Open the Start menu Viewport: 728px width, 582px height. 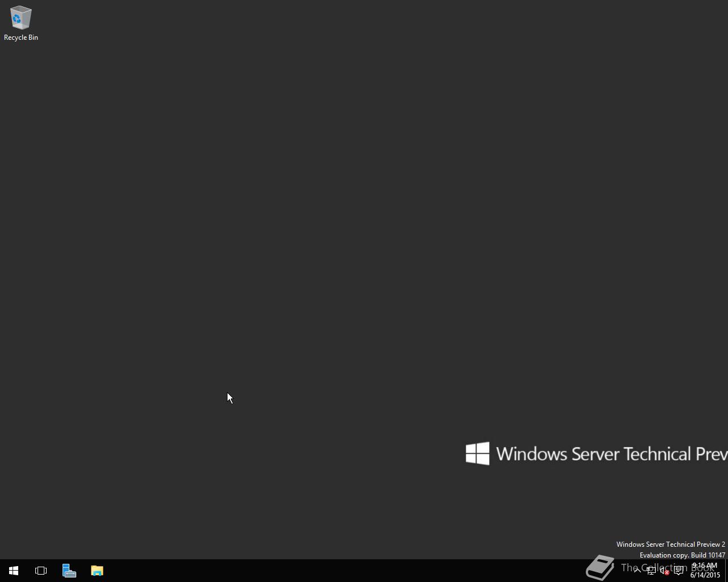click(x=14, y=571)
